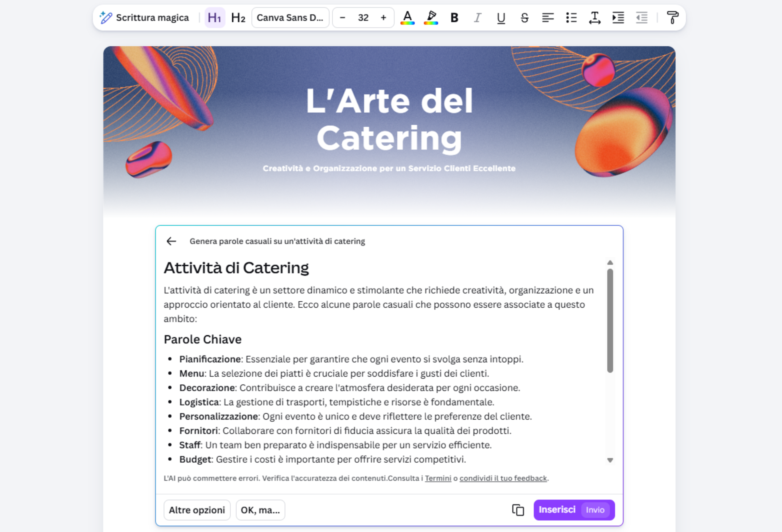Click the prompt text Genera parole casuali
Screen dimensions: 782x532
[x=277, y=241]
